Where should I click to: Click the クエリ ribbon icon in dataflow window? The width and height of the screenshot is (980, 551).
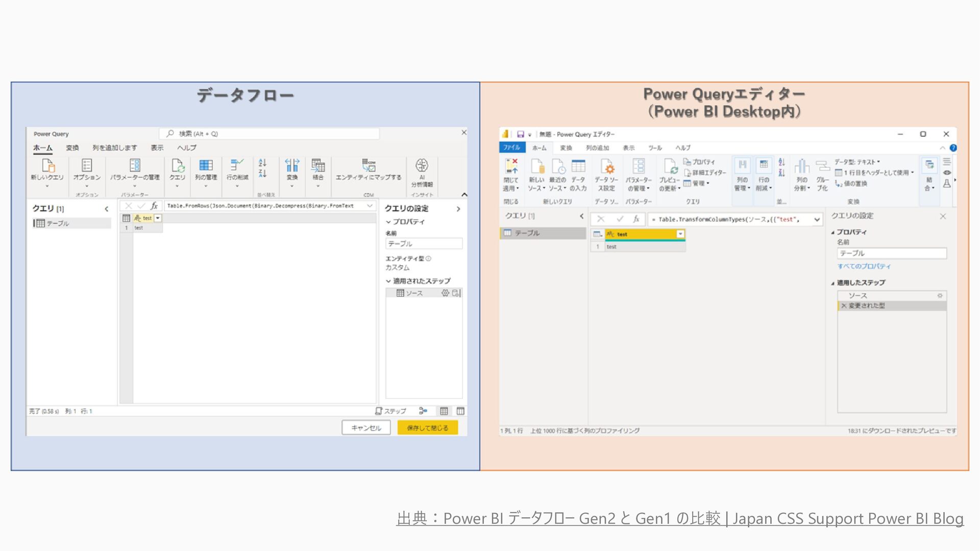pyautogui.click(x=178, y=165)
